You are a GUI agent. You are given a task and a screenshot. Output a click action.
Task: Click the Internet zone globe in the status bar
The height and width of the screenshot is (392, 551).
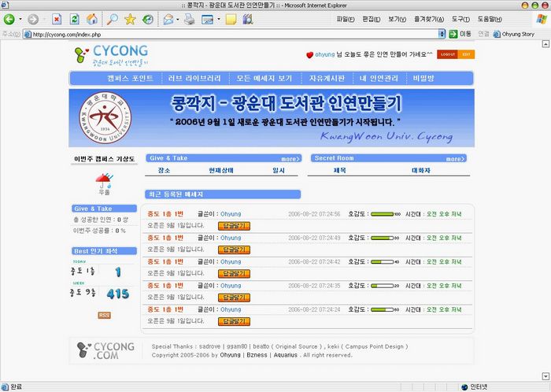(x=464, y=386)
